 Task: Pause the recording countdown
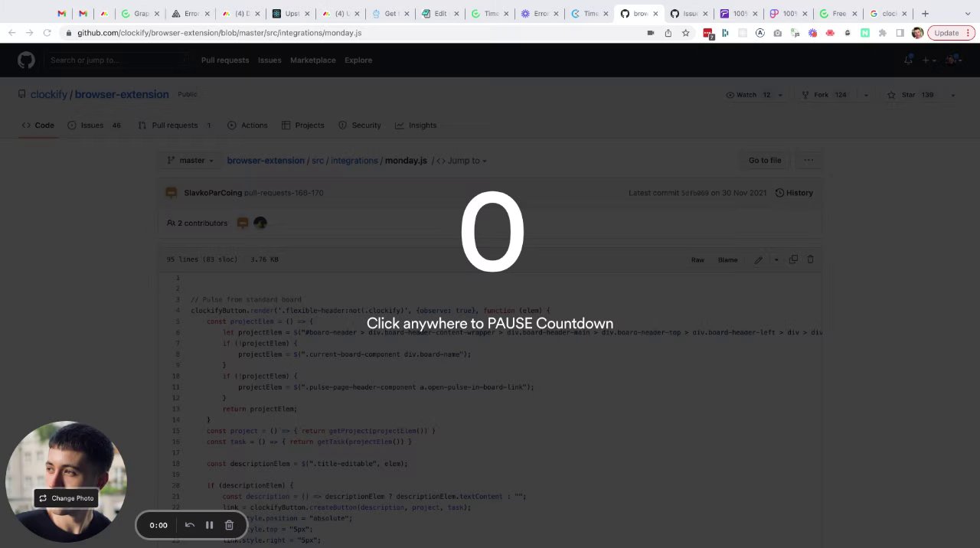[209, 525]
